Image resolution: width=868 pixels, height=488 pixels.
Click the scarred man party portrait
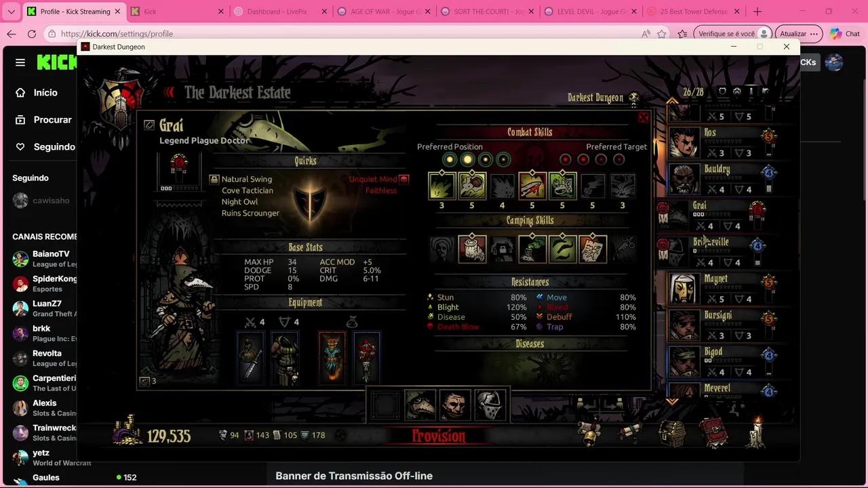(455, 405)
